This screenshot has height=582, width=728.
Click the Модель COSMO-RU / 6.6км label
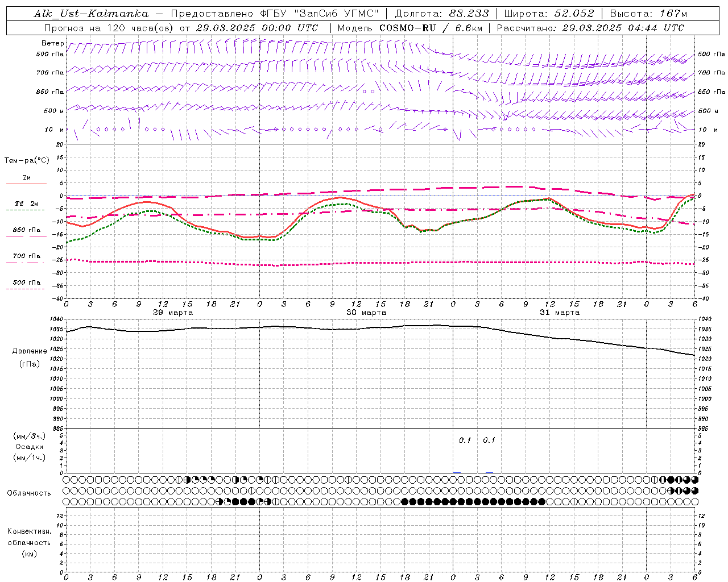[410, 28]
